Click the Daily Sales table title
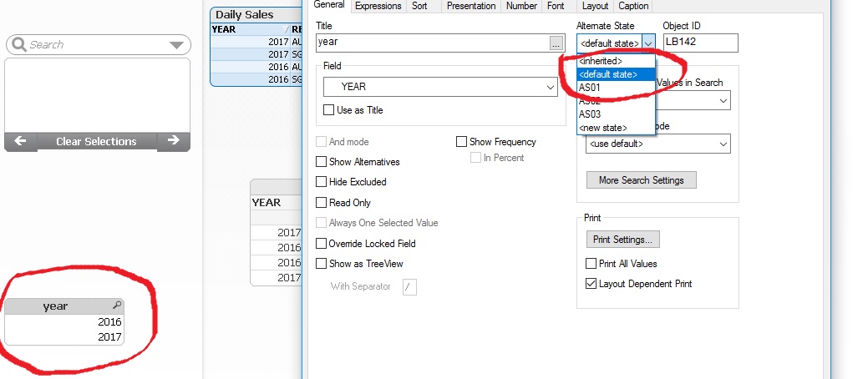868x379 pixels. [x=245, y=15]
